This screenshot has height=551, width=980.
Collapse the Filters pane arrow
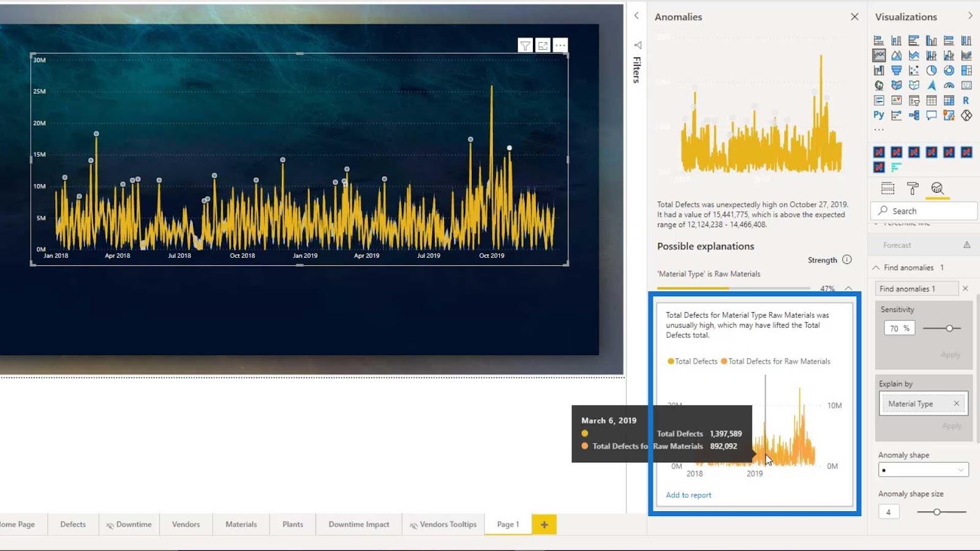[x=636, y=16]
